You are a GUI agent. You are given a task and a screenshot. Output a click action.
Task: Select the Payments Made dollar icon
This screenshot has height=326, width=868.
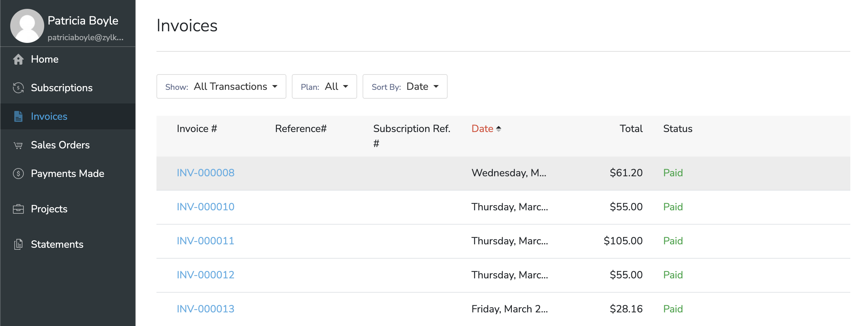pyautogui.click(x=18, y=173)
